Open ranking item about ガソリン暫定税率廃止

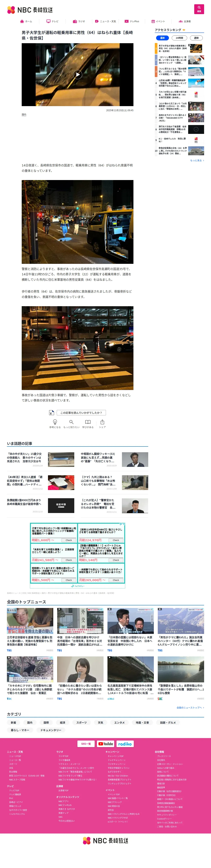179,60
